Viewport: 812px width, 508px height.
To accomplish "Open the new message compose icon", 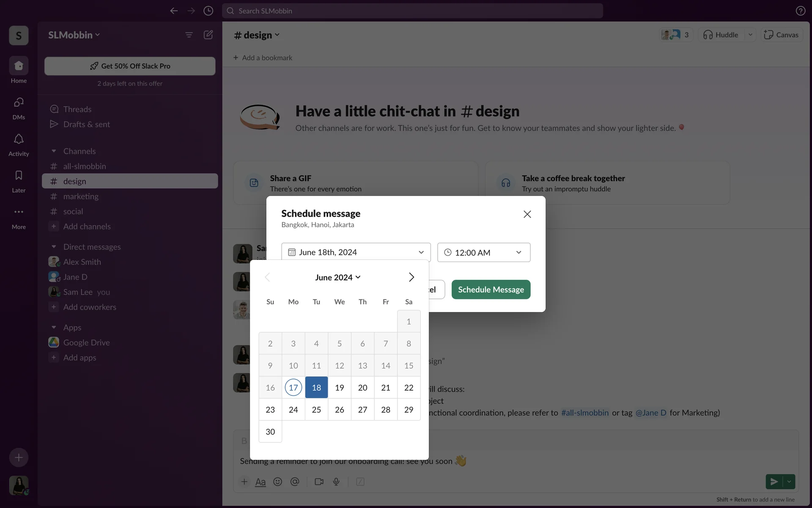I will click(208, 35).
